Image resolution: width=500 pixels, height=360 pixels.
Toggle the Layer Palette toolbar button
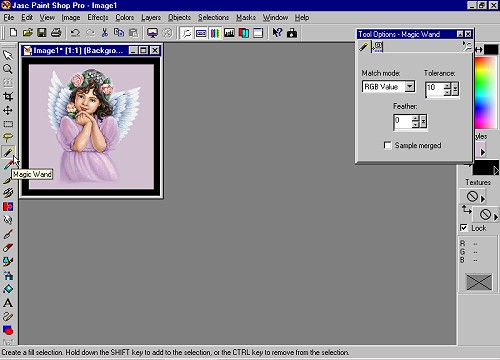pos(244,33)
